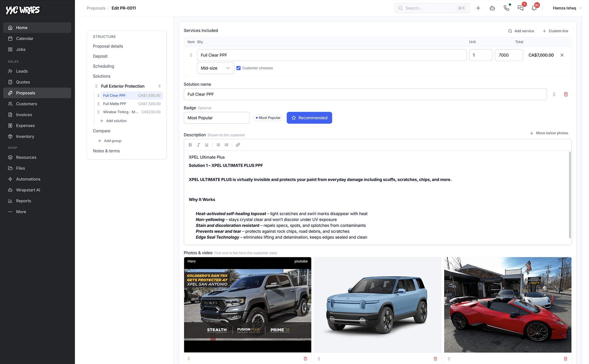Click the Search field in top bar
The height and width of the screenshot is (364, 589).
click(432, 8)
